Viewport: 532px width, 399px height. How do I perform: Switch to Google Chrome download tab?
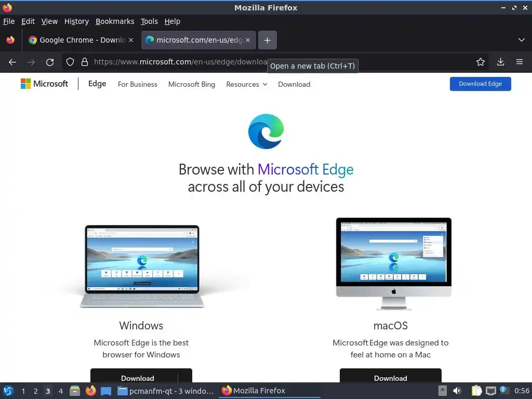(81, 40)
